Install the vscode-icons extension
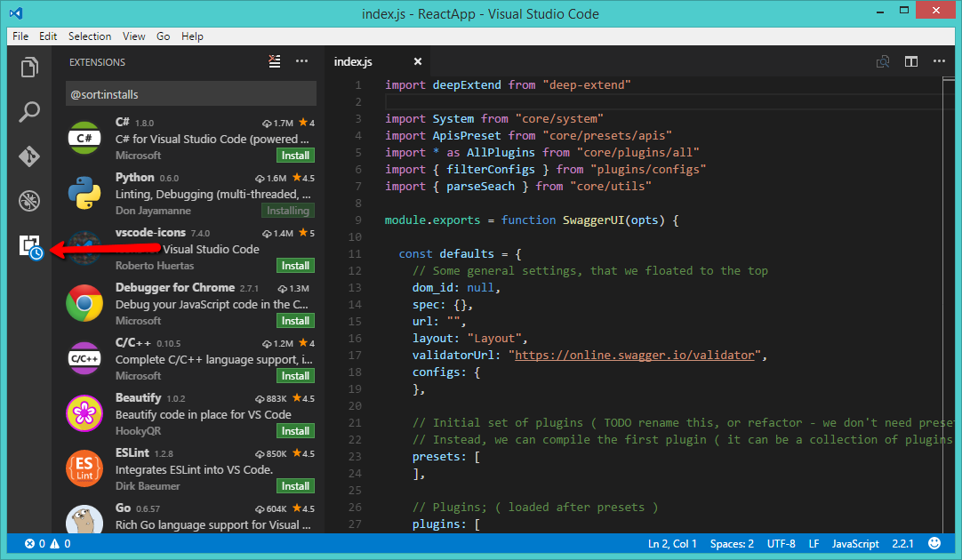 pyautogui.click(x=296, y=266)
